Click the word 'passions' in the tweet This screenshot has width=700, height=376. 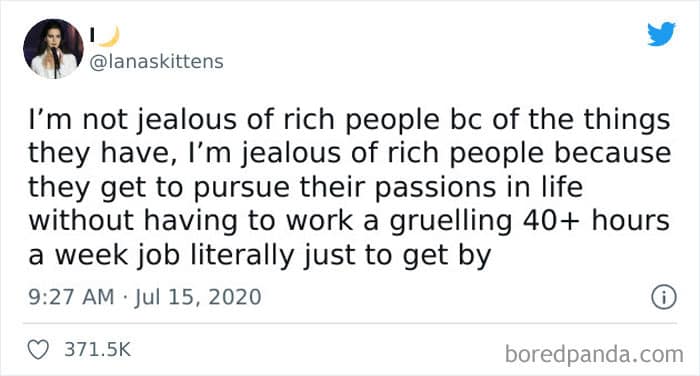[x=435, y=188]
